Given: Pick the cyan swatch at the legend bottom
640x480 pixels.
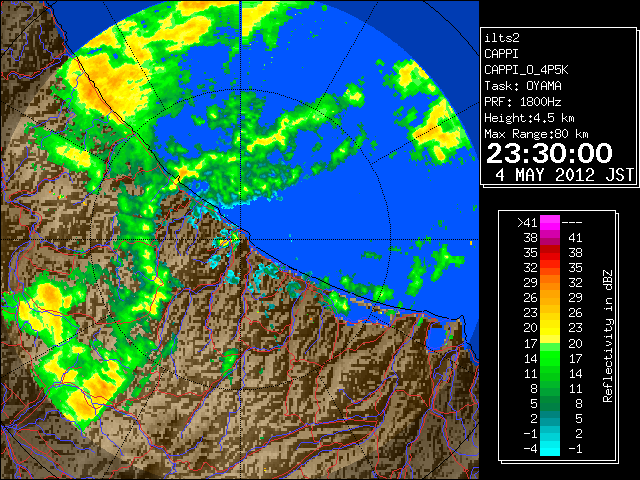Looking at the screenshot, I should click(550, 448).
